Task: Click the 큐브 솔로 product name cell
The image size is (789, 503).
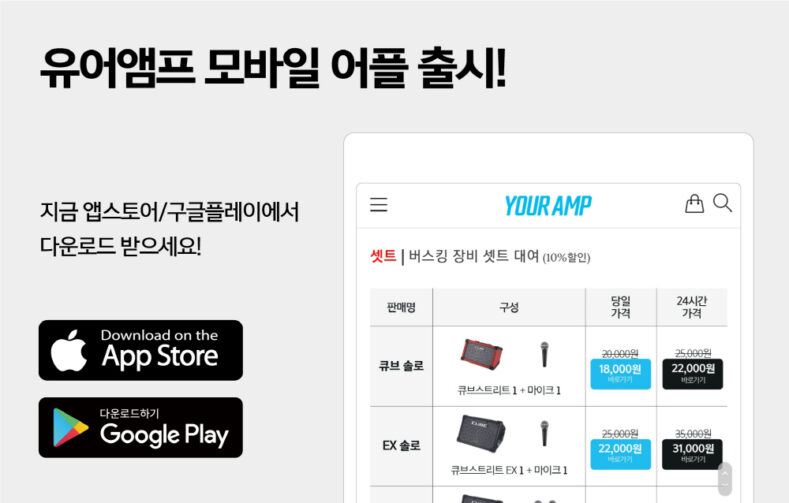Action: [401, 366]
